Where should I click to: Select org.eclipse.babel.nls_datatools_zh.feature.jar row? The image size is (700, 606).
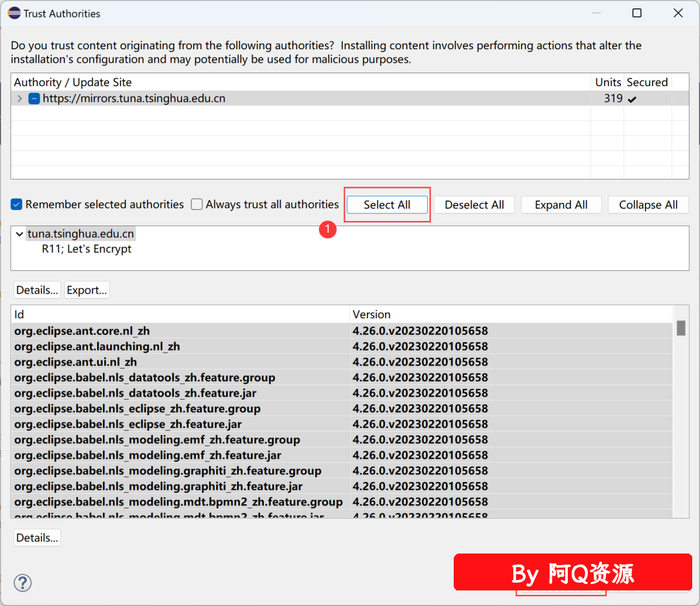tap(342, 393)
